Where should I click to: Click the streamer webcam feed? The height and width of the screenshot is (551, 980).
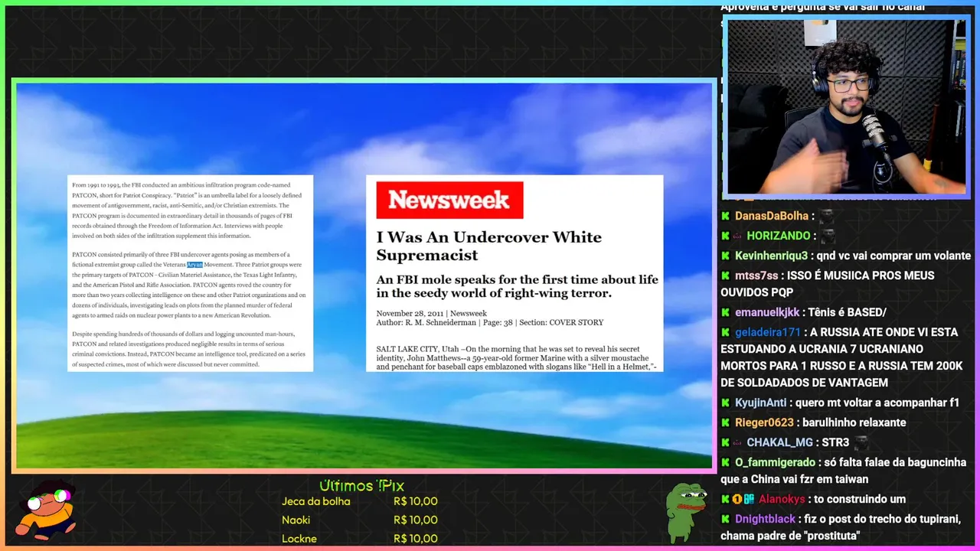click(x=846, y=106)
